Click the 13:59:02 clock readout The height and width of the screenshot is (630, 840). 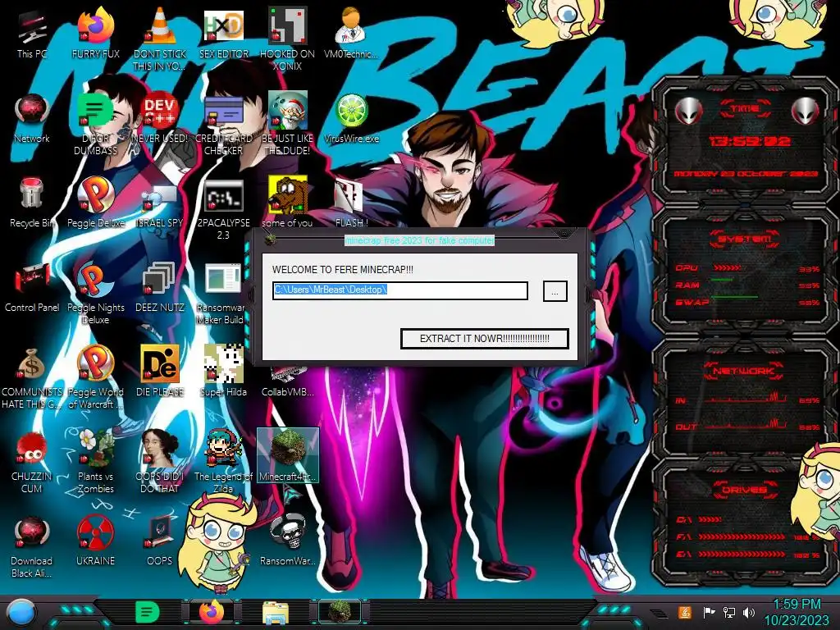coord(750,141)
